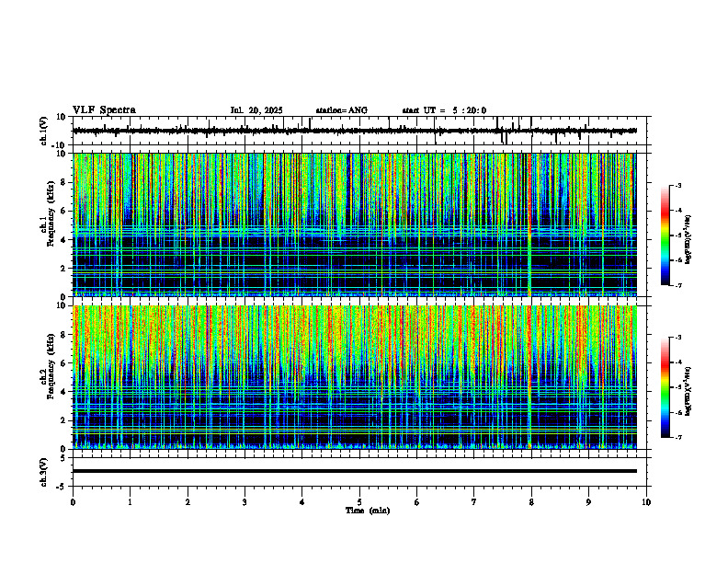Click the ch.2 spectrogram color scale bar
This screenshot has width=728, height=563.
pyautogui.click(x=665, y=387)
